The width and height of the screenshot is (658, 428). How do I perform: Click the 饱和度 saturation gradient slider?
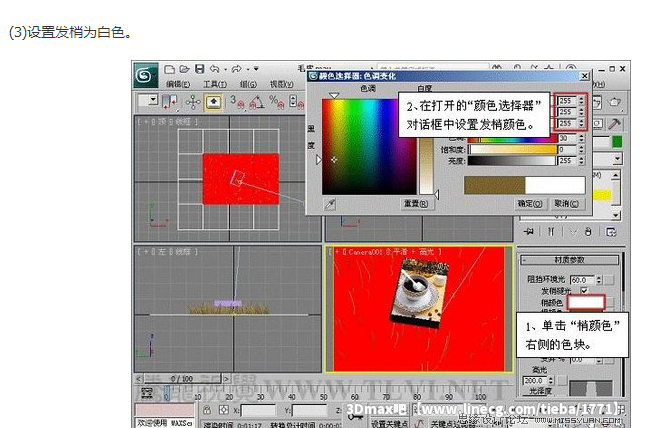(x=512, y=150)
